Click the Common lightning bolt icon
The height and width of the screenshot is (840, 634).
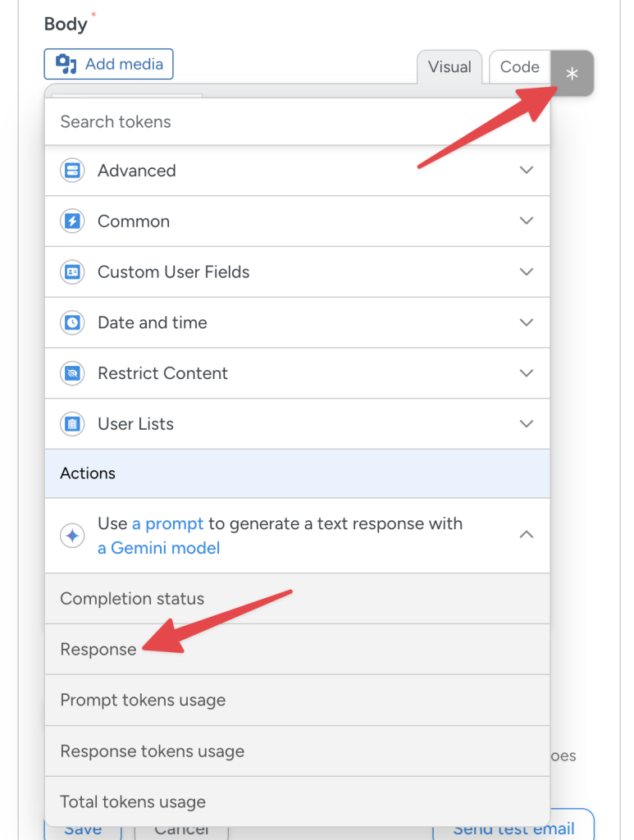[x=73, y=221]
